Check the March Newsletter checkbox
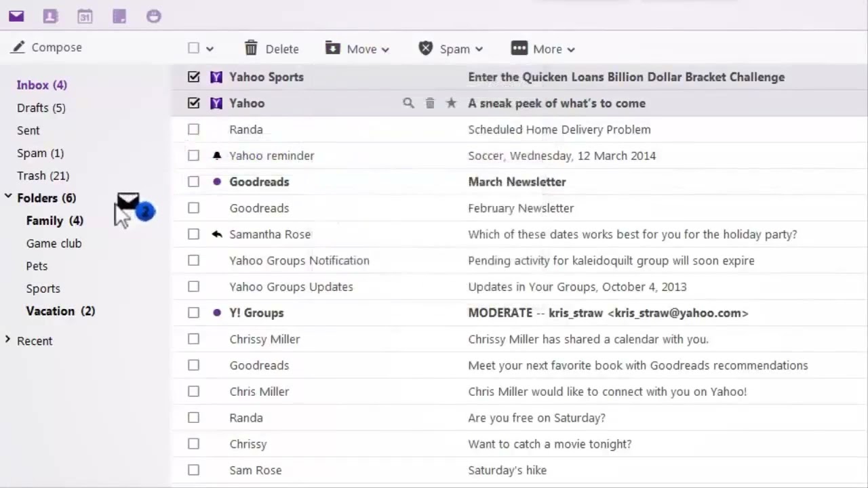 (194, 182)
